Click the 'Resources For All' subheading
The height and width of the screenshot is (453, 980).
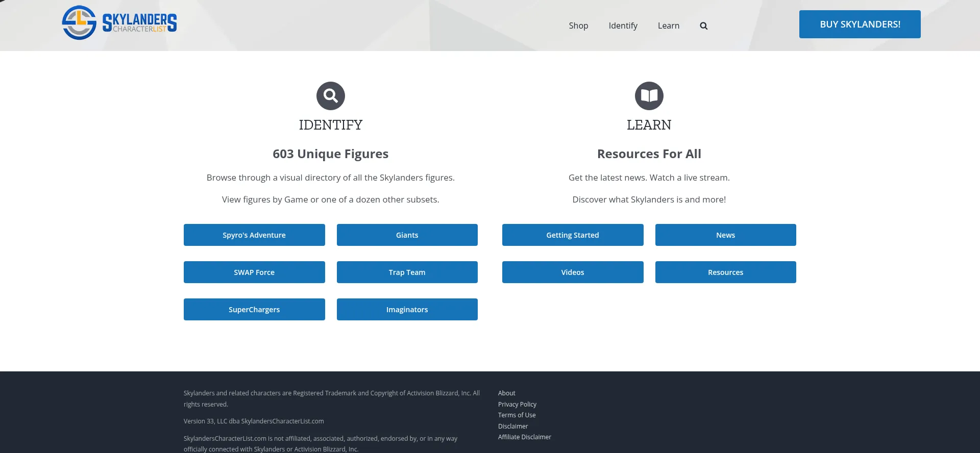coord(649,154)
